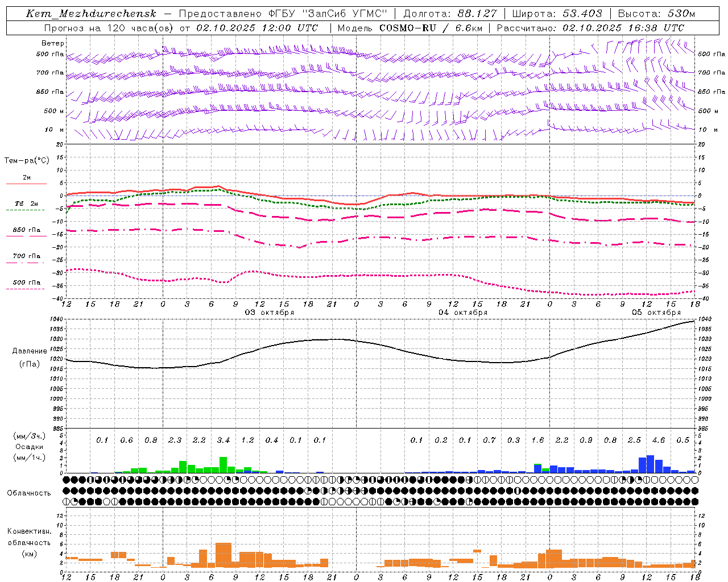Click the Kem_Mezhdurechensk station title

91,14
